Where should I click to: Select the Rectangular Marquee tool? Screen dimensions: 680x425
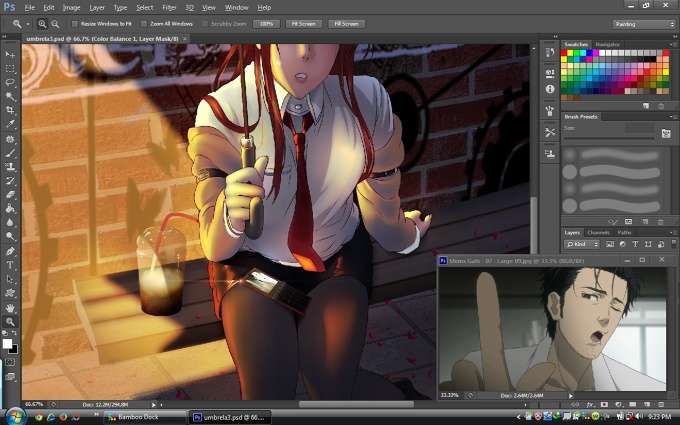pos(10,69)
